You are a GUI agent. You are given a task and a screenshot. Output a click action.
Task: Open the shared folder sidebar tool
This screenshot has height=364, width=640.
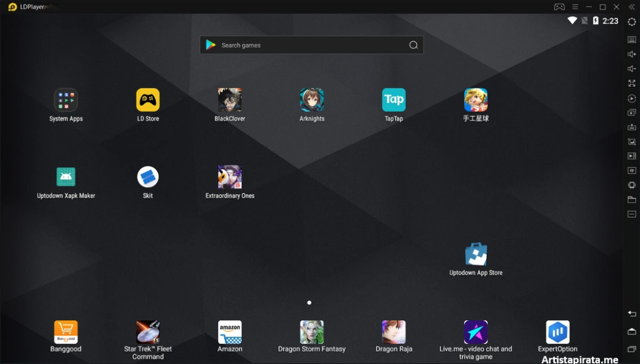[631, 199]
